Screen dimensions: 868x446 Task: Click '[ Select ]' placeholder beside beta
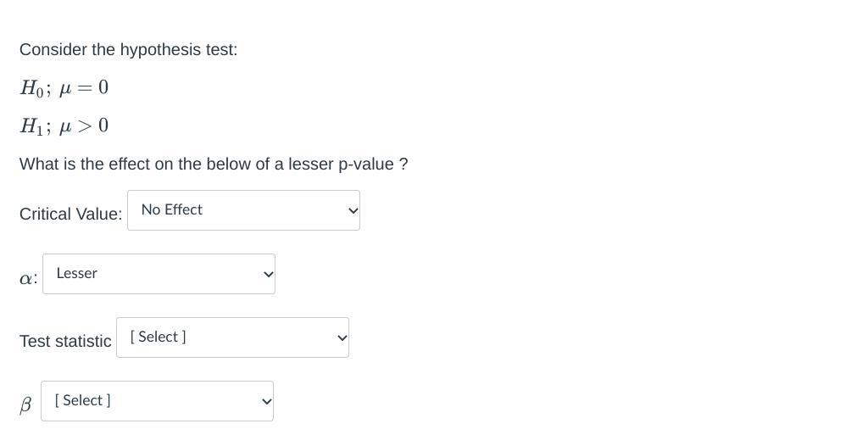(x=83, y=400)
